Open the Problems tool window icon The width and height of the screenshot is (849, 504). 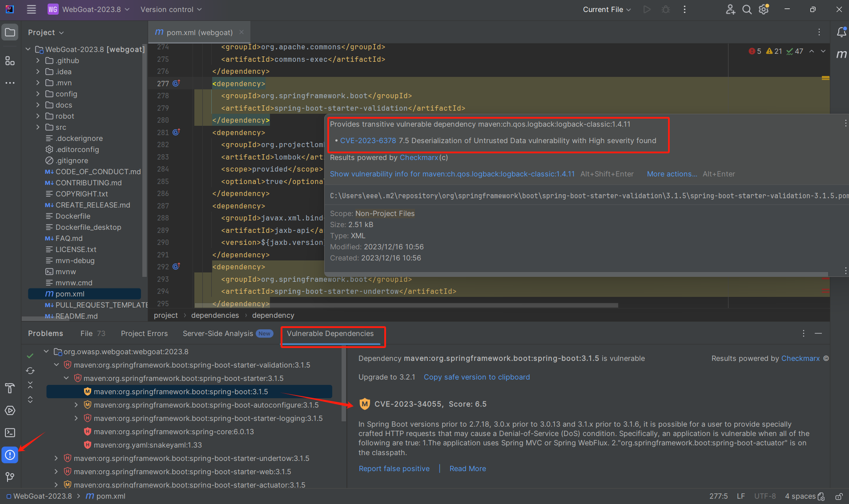(x=10, y=455)
